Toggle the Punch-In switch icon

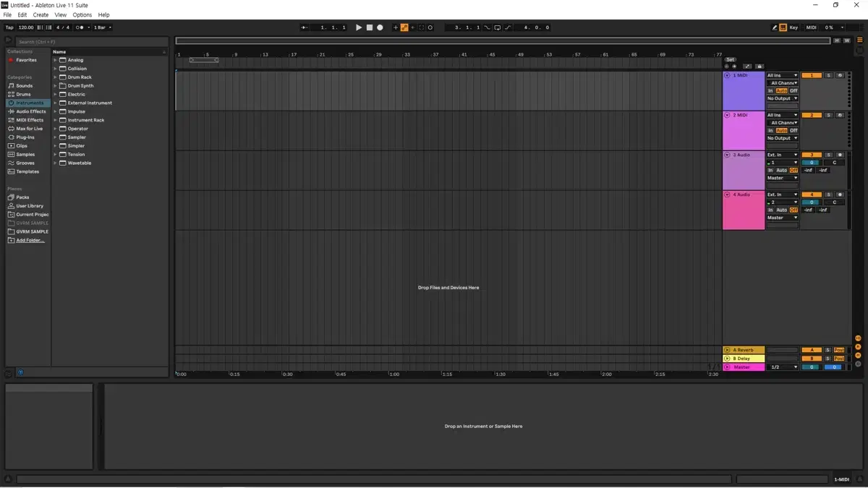click(488, 27)
